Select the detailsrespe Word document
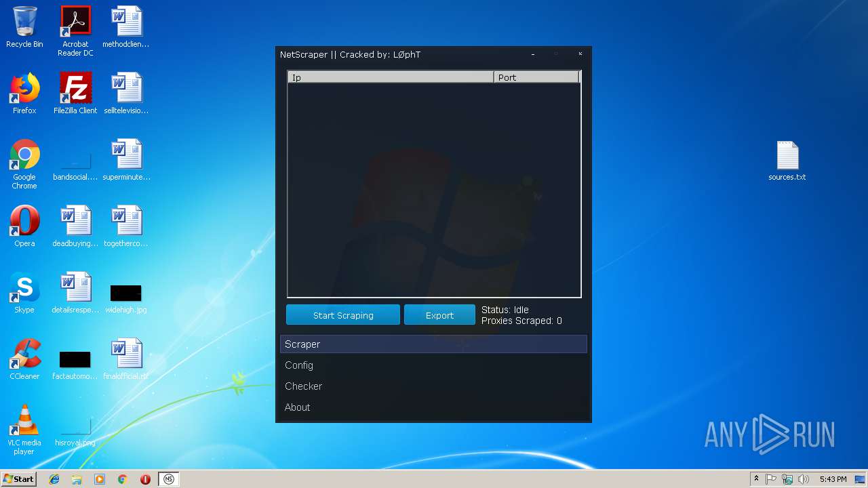Screen dimensions: 868x488 coord(75,293)
